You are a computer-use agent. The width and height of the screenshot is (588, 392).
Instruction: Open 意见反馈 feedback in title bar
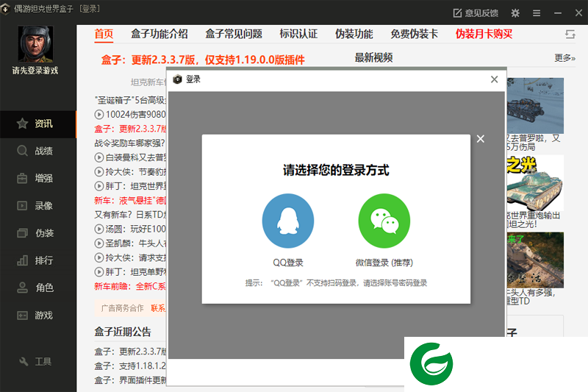(476, 13)
